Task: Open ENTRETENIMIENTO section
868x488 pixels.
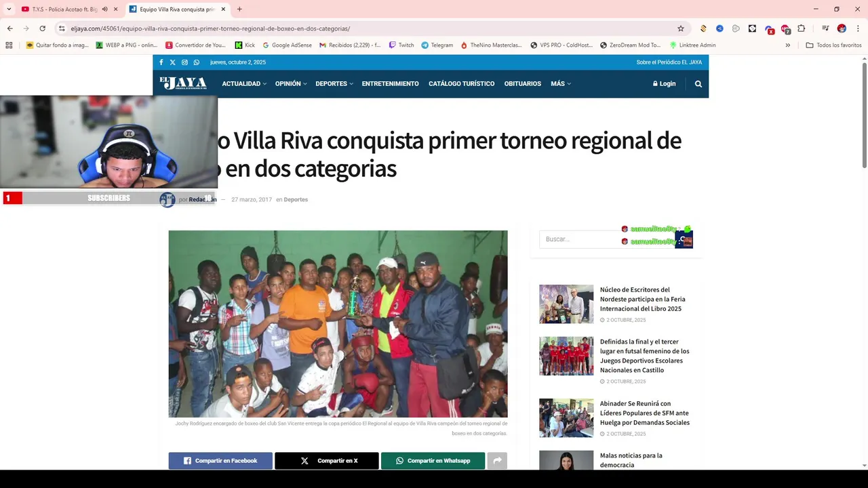Action: click(390, 84)
